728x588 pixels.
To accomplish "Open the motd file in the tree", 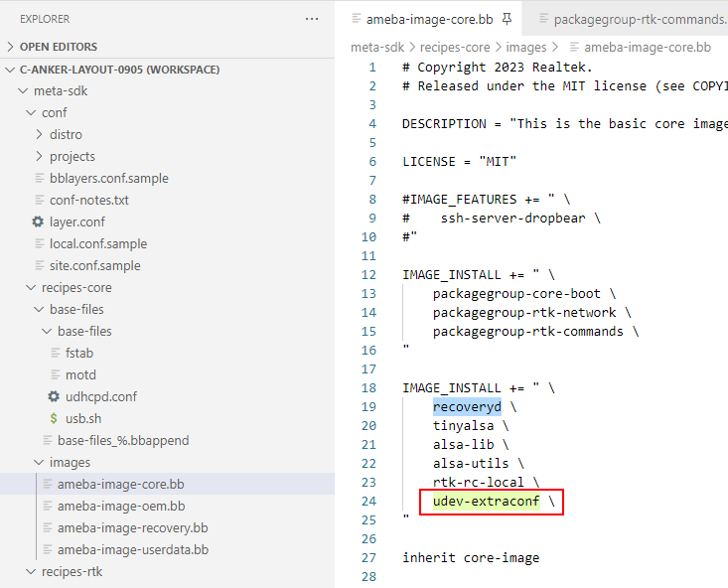I will tap(80, 374).
